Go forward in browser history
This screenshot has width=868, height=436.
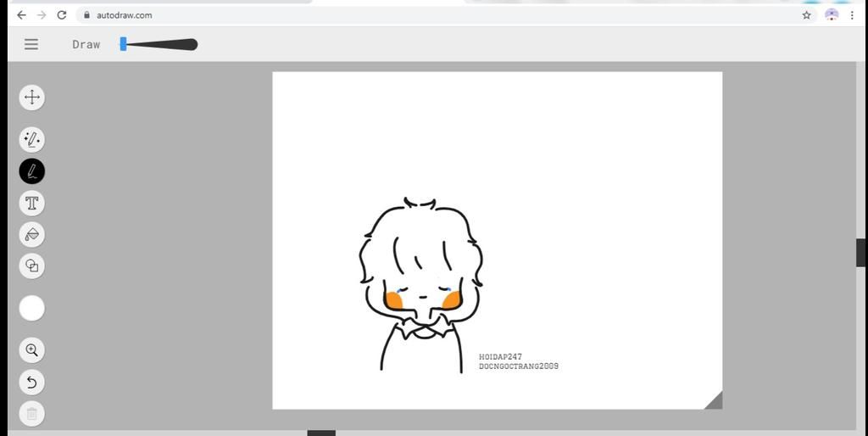pos(42,15)
